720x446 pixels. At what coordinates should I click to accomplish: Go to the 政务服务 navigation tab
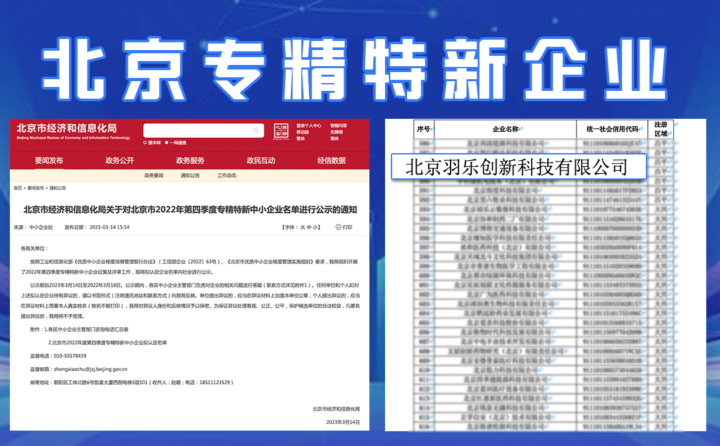pyautogui.click(x=190, y=160)
